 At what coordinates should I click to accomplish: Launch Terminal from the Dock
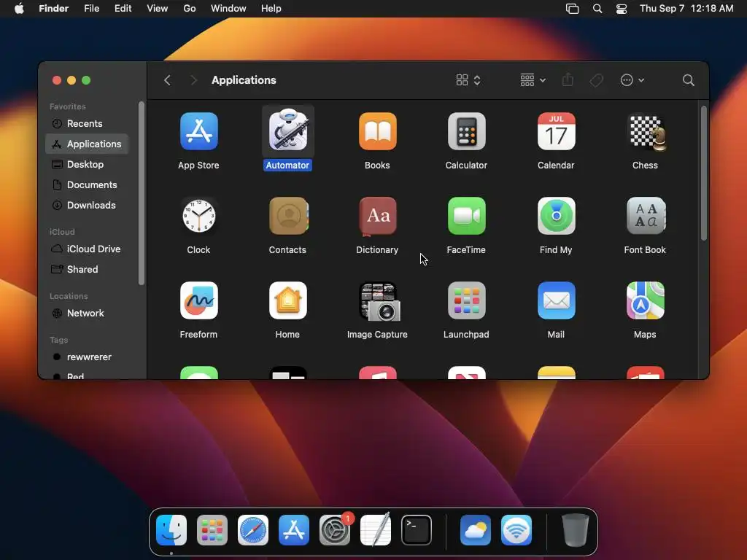point(417,530)
